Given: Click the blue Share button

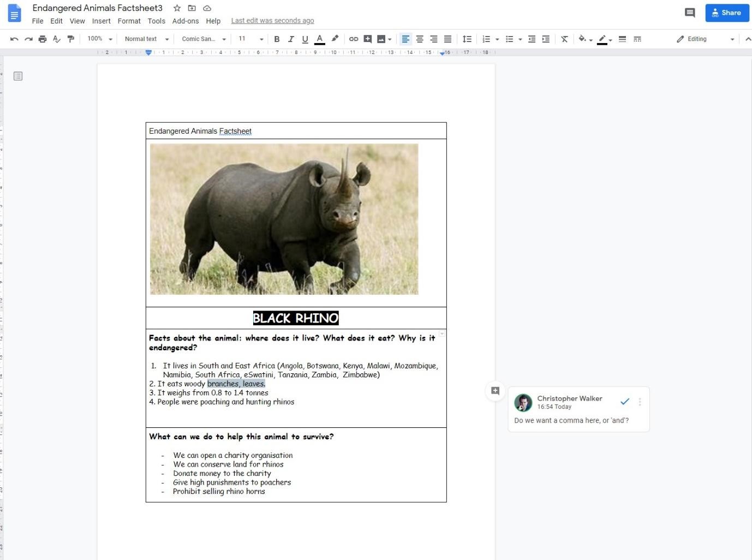Looking at the screenshot, I should pyautogui.click(x=727, y=13).
